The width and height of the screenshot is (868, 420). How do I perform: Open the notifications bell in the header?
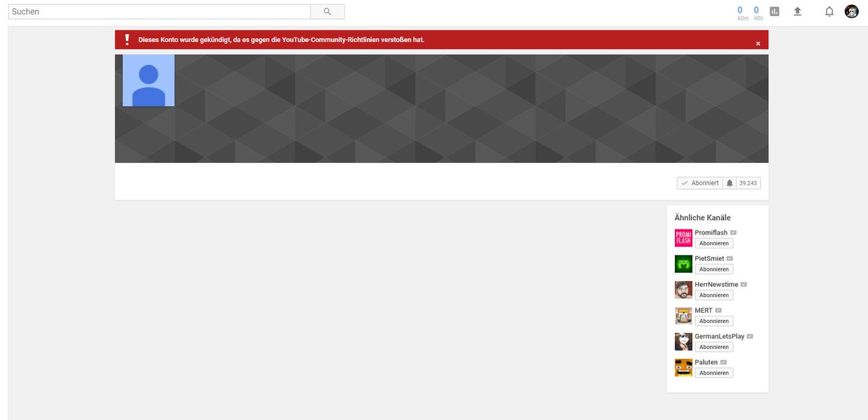click(x=829, y=12)
